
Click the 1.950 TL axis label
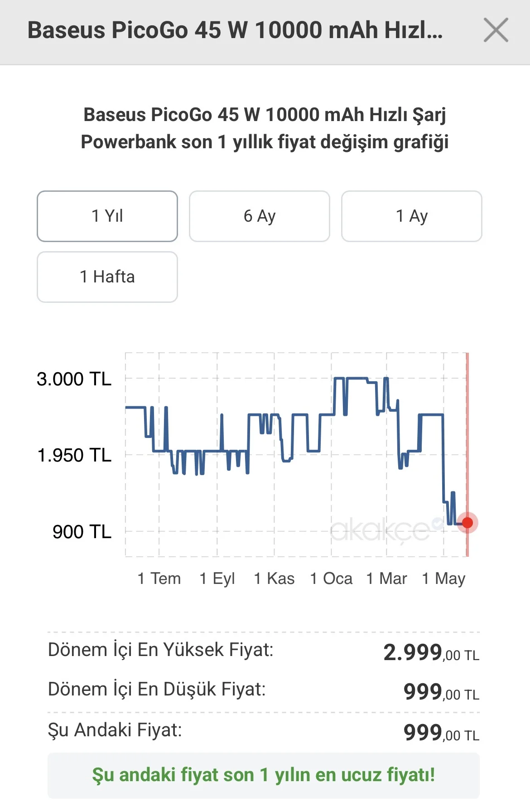(74, 455)
